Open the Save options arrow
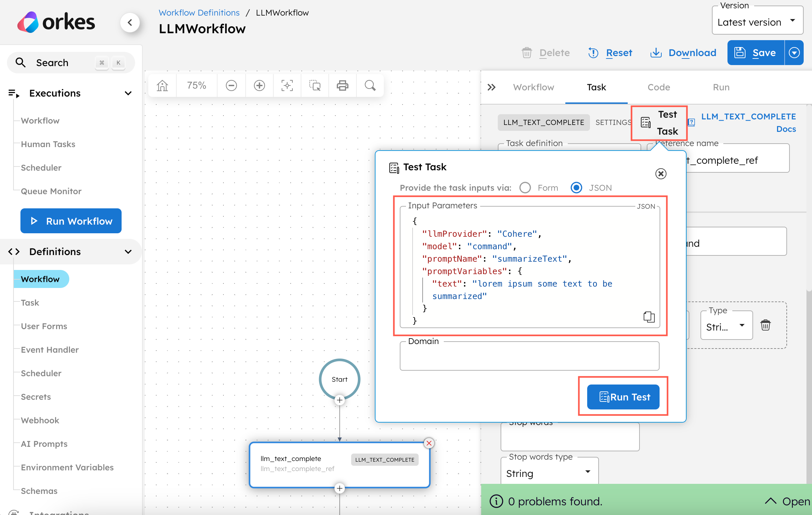Image resolution: width=812 pixels, height=515 pixels. [x=794, y=53]
